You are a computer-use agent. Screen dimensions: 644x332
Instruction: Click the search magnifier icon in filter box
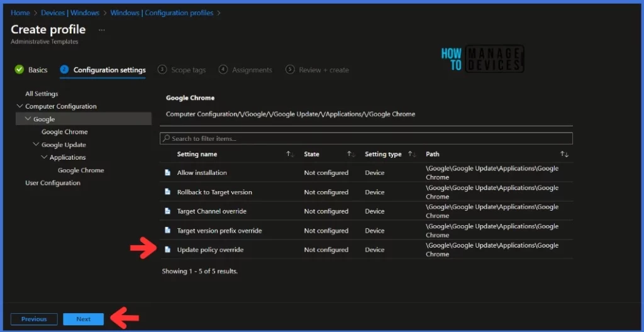[166, 138]
